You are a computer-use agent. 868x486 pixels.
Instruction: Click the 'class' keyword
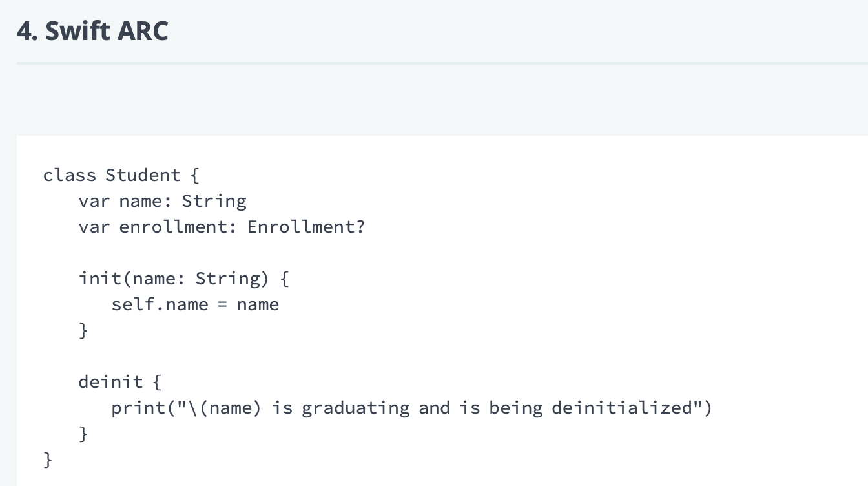coord(69,175)
